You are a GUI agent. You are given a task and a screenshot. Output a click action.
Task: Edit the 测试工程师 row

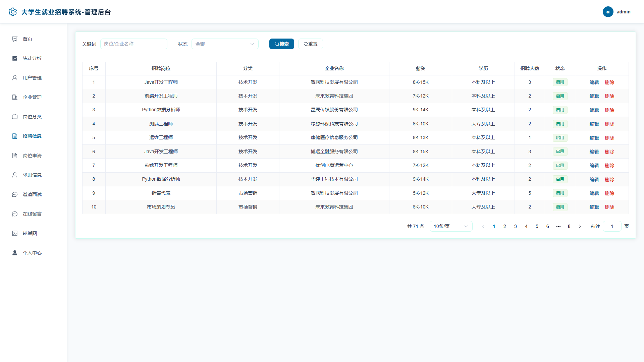(594, 124)
